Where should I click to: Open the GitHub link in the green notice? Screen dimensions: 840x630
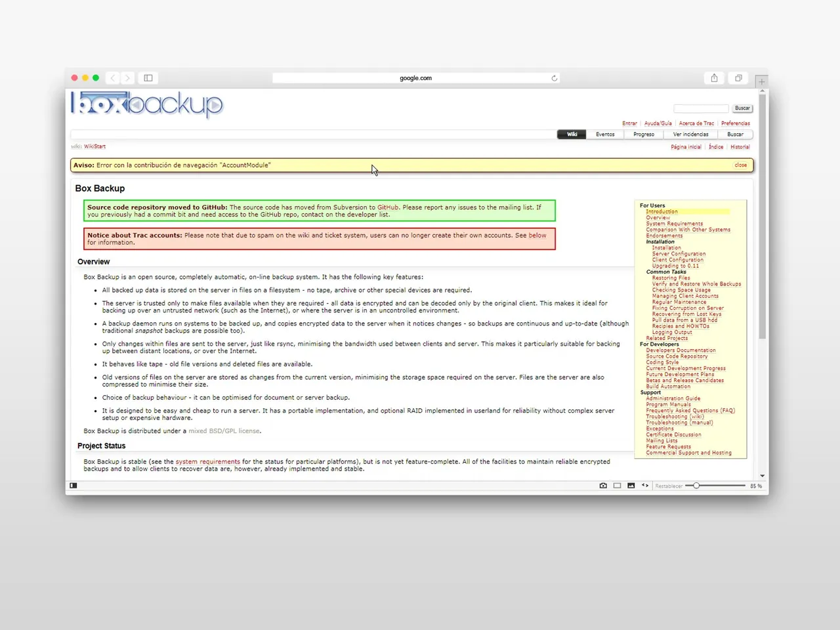pos(388,207)
